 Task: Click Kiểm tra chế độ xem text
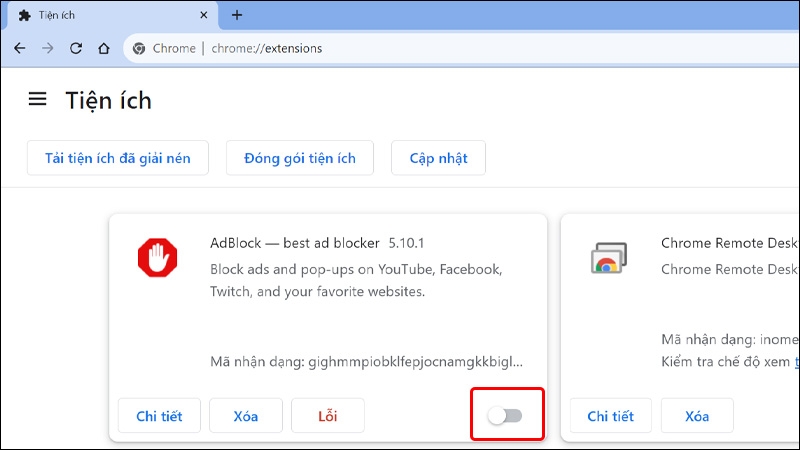pos(726,362)
